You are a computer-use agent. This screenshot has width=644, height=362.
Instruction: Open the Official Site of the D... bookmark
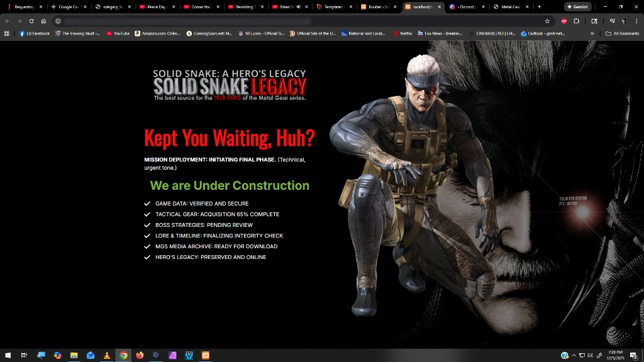[313, 34]
